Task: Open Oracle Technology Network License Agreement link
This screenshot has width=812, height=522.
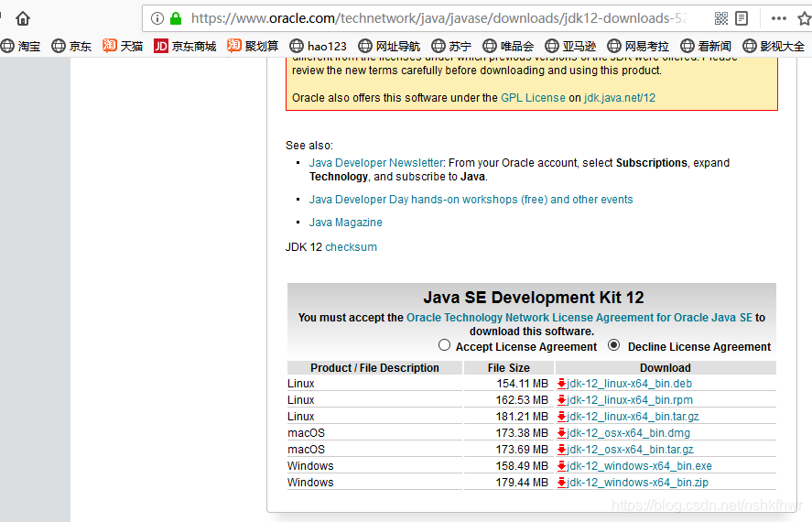Action: (579, 318)
